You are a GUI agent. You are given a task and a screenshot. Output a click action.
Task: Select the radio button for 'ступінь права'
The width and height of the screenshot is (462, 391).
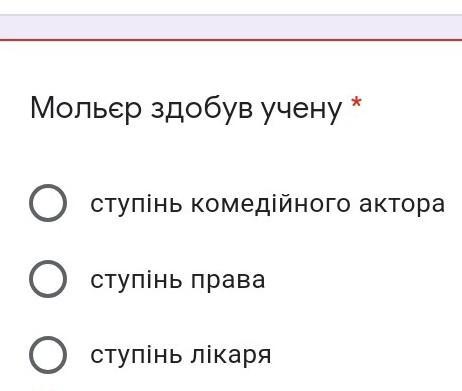(x=48, y=279)
